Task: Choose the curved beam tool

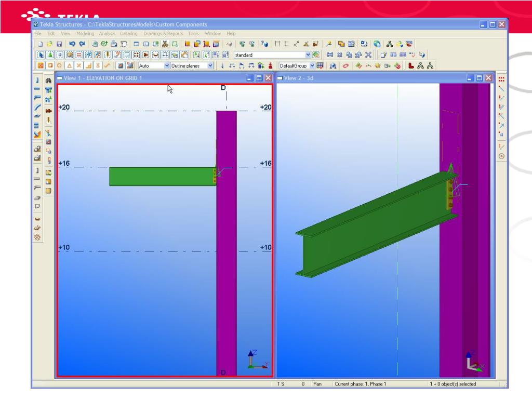Action: pyautogui.click(x=37, y=107)
